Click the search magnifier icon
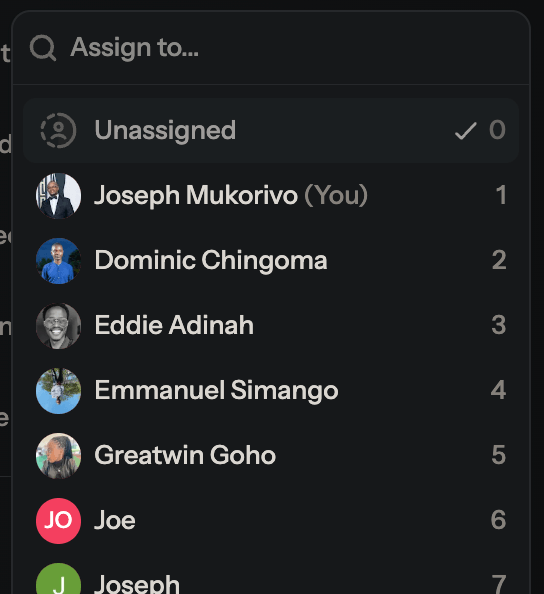This screenshot has width=544, height=594. [x=43, y=48]
